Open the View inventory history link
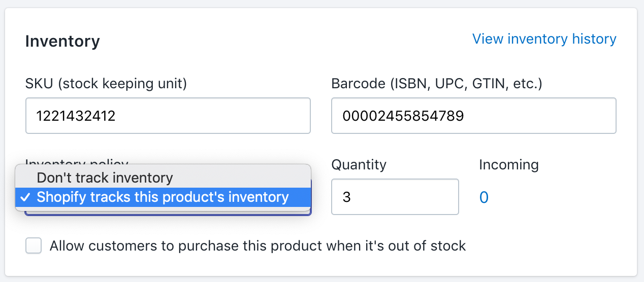 pos(544,39)
